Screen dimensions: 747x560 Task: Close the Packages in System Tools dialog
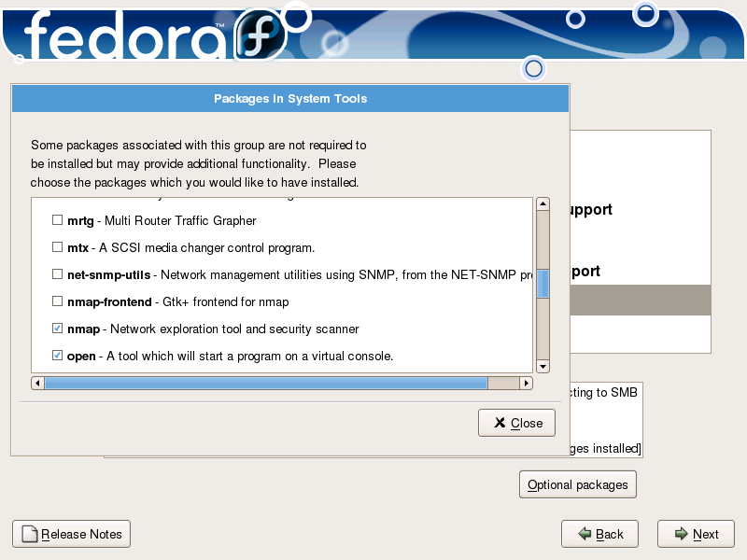(x=516, y=423)
